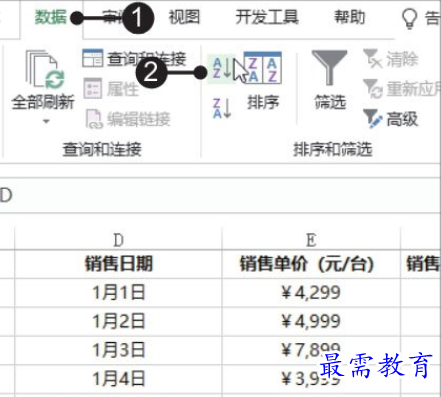Switch to the 视图 tab
This screenshot has width=441, height=397.
(184, 17)
